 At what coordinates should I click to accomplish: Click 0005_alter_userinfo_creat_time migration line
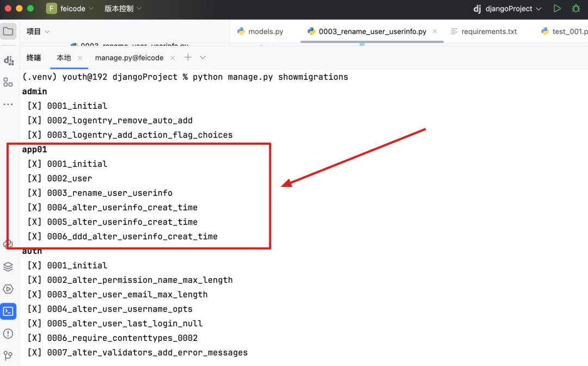point(113,222)
